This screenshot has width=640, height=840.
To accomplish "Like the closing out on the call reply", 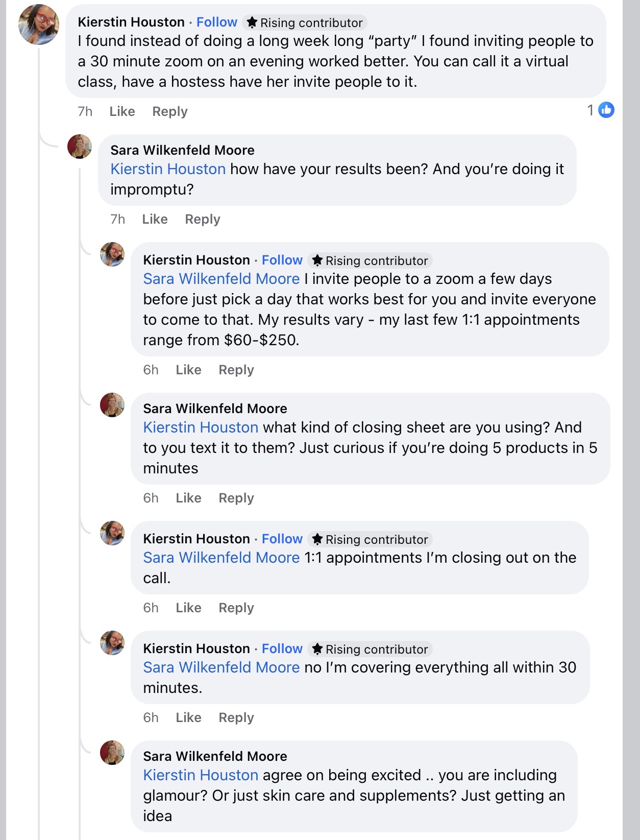I will coord(188,608).
